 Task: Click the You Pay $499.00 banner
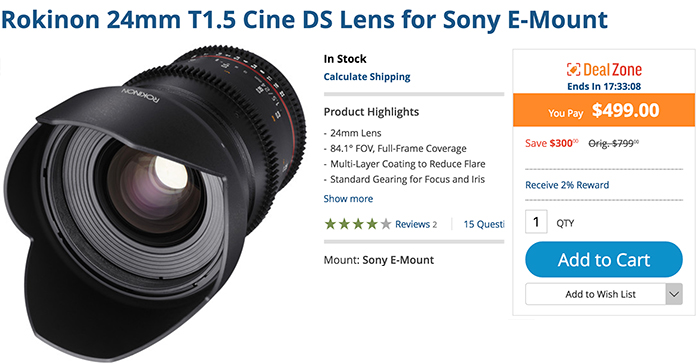click(x=604, y=110)
